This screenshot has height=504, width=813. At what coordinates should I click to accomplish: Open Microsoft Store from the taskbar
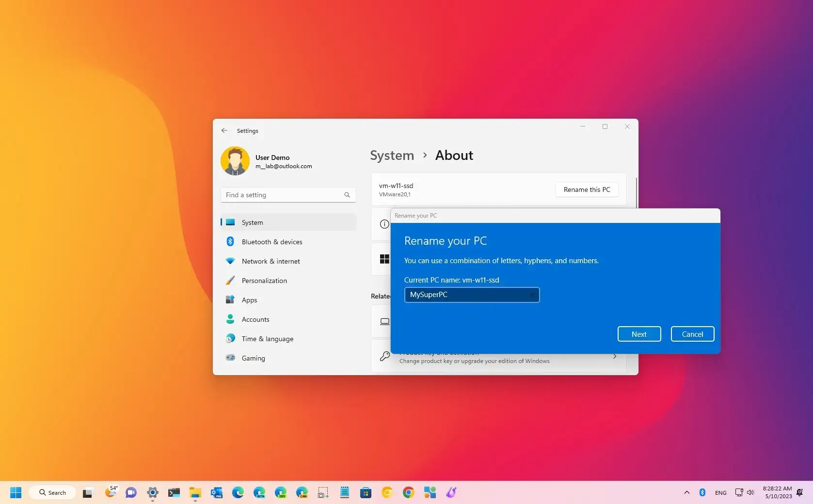click(366, 492)
